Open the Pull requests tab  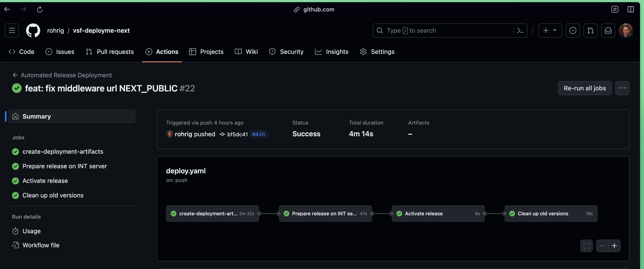click(x=110, y=52)
